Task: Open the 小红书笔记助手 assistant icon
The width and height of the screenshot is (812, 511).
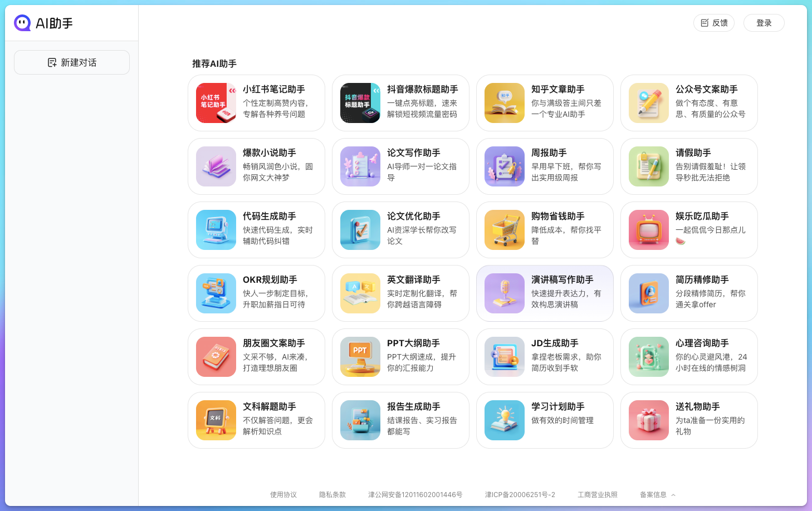Action: [x=216, y=103]
